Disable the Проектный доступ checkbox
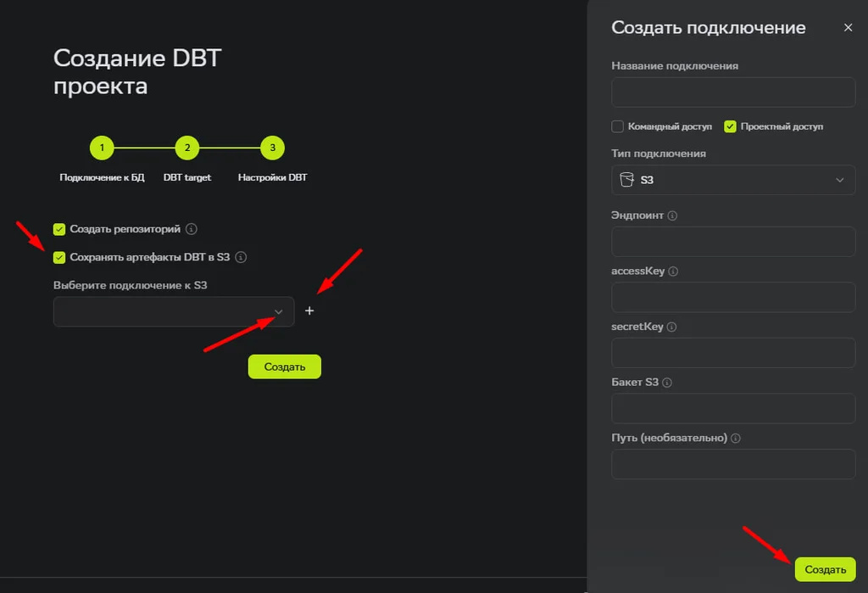868x593 pixels. click(730, 126)
